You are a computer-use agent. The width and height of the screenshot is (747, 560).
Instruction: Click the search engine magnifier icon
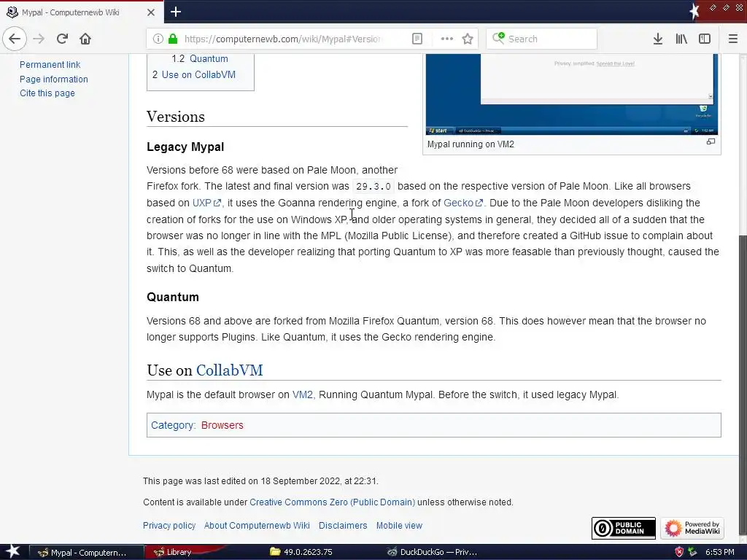(498, 38)
